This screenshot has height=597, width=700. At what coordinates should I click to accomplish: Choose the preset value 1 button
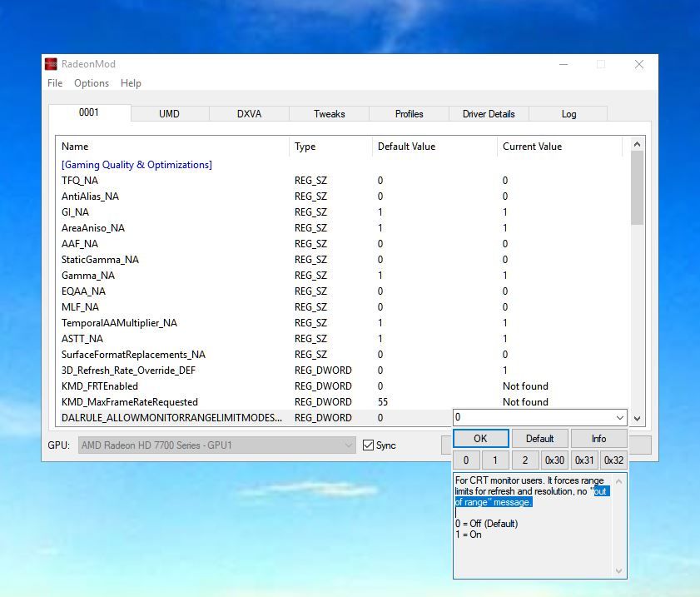point(495,460)
